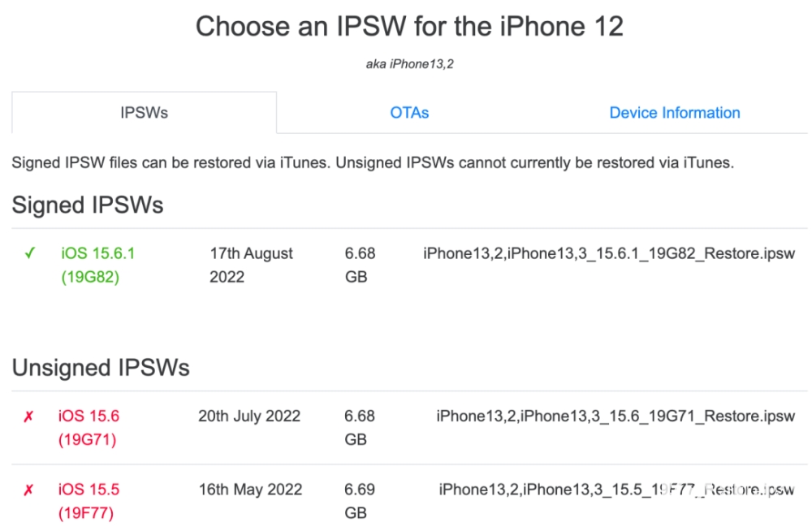Click the 15.6.1_19G82_Restore.ipsw filename

coord(608,253)
